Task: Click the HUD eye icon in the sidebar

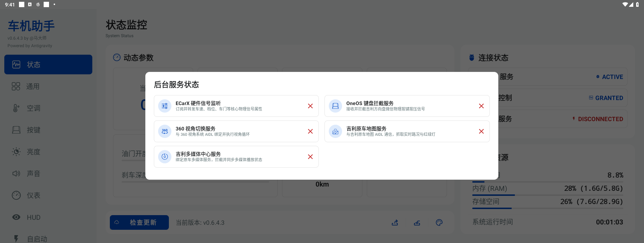Action: pos(16,217)
